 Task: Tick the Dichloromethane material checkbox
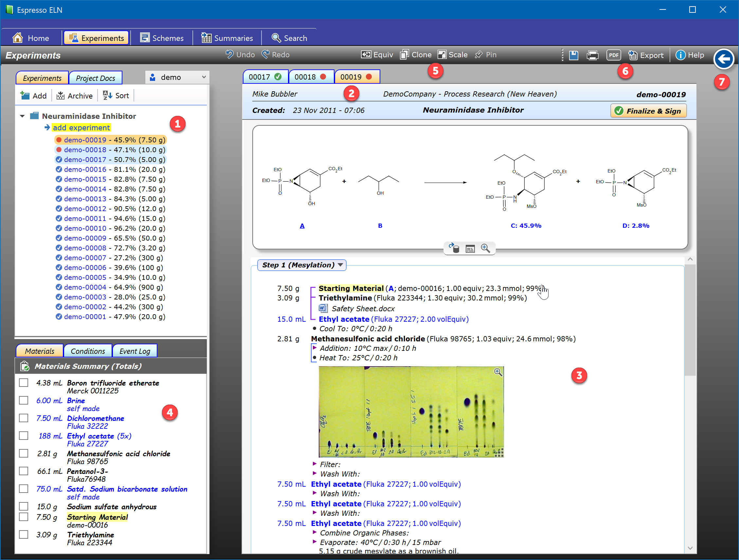coord(24,418)
